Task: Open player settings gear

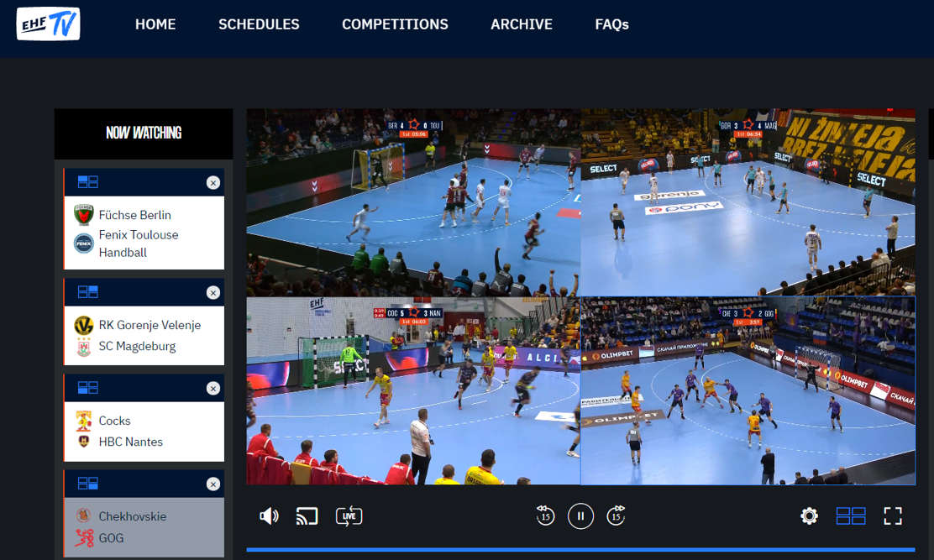Action: pos(809,516)
